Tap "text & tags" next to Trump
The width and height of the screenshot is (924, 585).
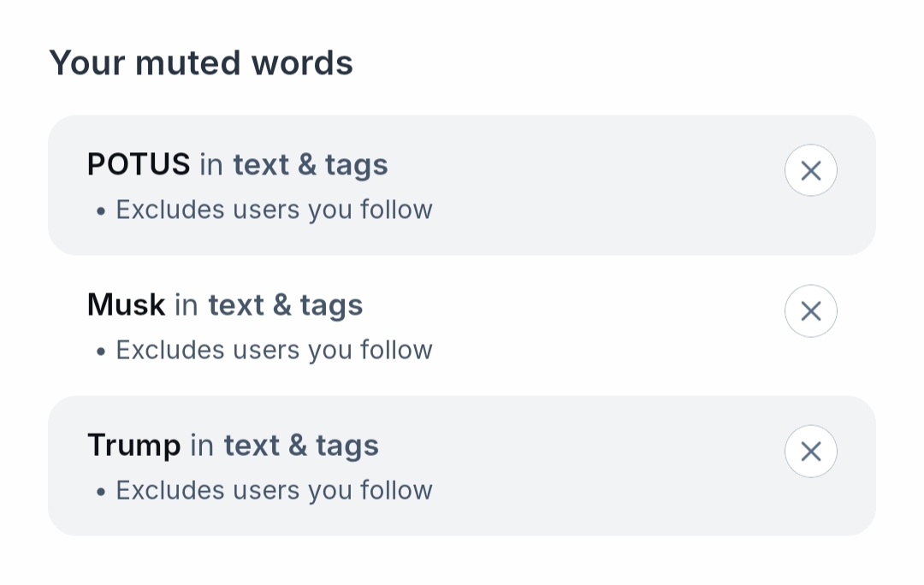pos(301,445)
